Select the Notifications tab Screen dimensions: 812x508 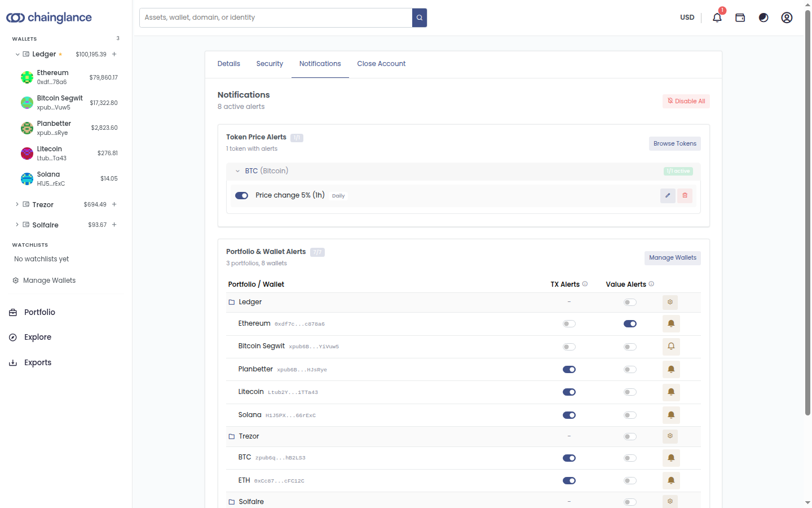click(320, 64)
